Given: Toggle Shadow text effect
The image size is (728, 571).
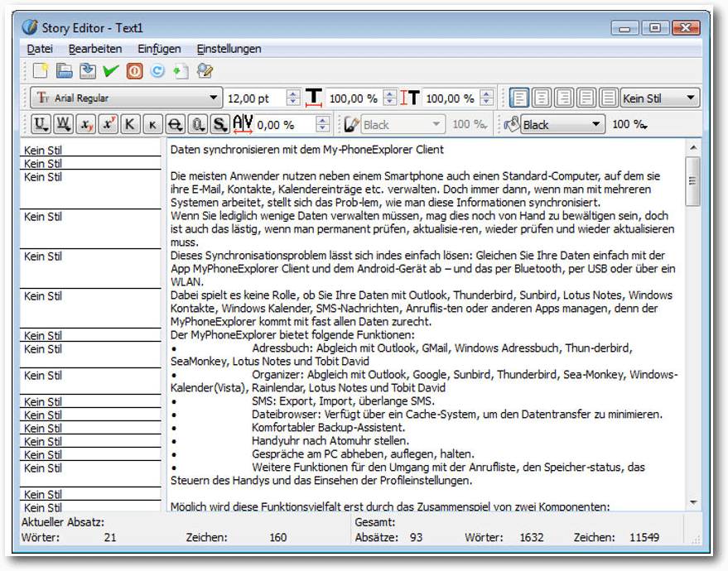Looking at the screenshot, I should 219,124.
